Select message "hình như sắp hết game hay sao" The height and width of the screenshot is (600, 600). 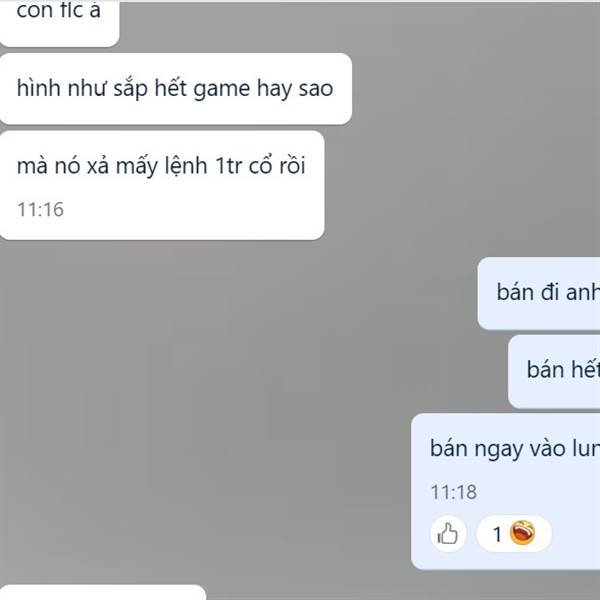tap(175, 89)
